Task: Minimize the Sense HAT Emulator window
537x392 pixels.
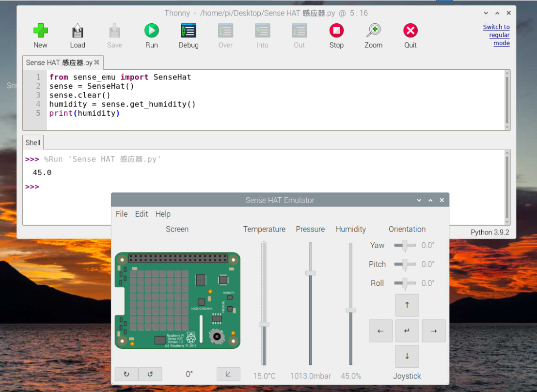Action: pyautogui.click(x=419, y=200)
